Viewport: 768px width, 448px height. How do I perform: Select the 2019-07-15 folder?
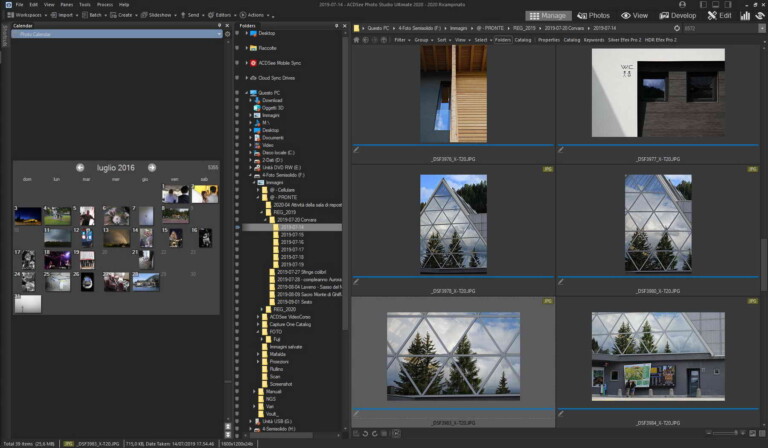pyautogui.click(x=292, y=235)
